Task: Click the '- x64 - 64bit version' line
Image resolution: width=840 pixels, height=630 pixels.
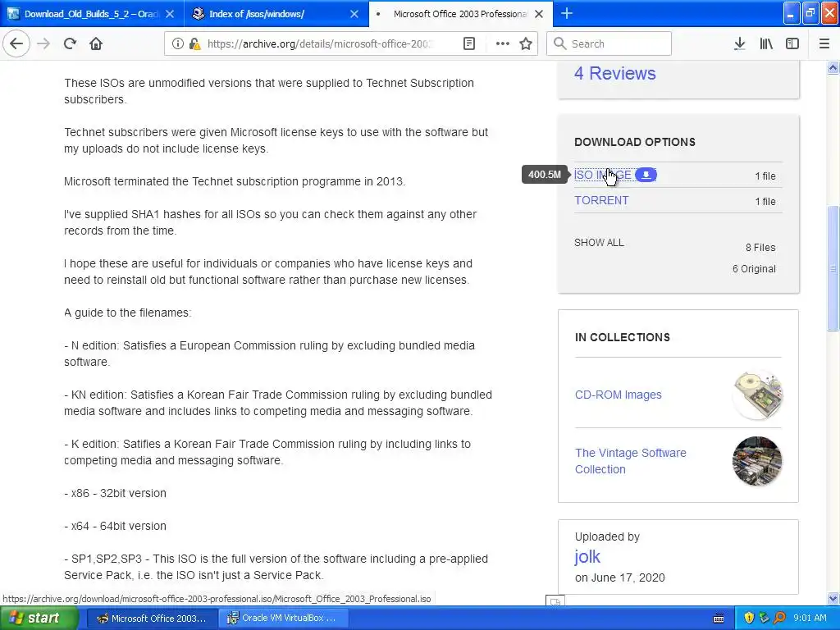Action: point(115,526)
